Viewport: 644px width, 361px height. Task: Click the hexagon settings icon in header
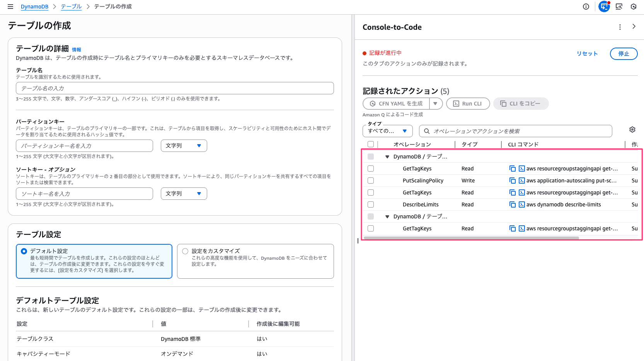click(634, 7)
